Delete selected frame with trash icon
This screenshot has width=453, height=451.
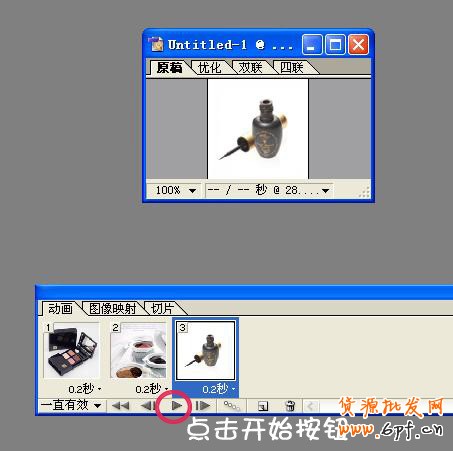(290, 406)
